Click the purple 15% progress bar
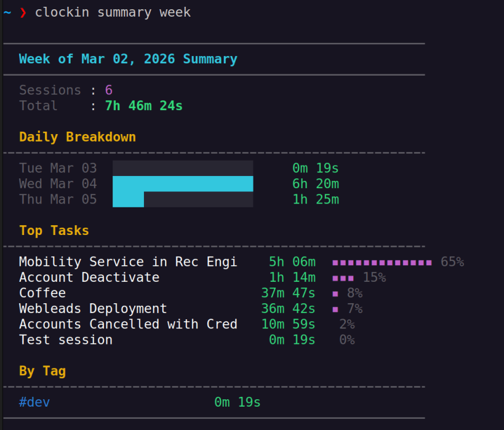504x430 pixels. click(343, 278)
